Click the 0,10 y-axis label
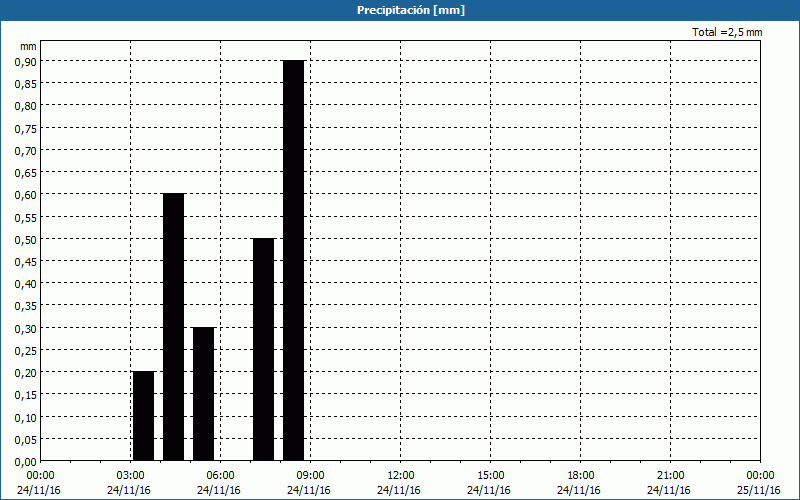 pos(26,417)
